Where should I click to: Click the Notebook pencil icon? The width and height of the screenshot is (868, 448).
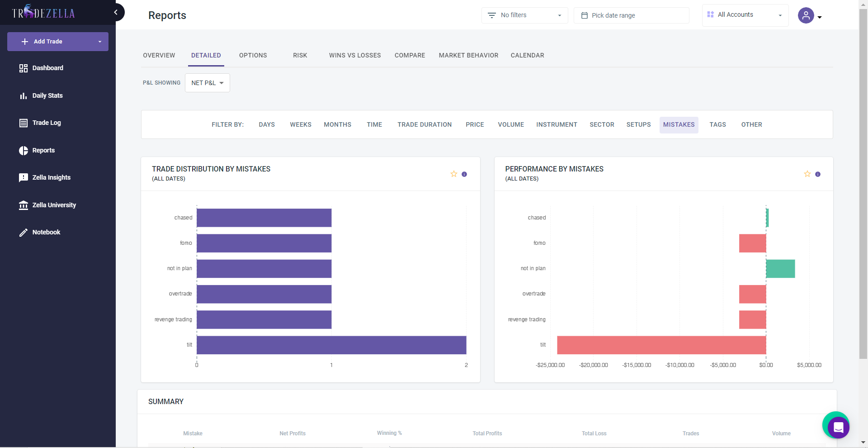pyautogui.click(x=24, y=233)
